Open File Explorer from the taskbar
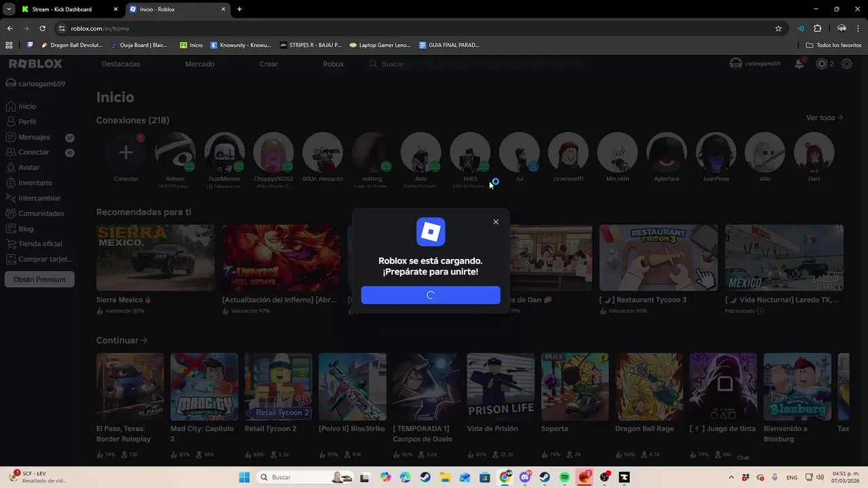Screen dimensions: 868x488 click(x=445, y=477)
